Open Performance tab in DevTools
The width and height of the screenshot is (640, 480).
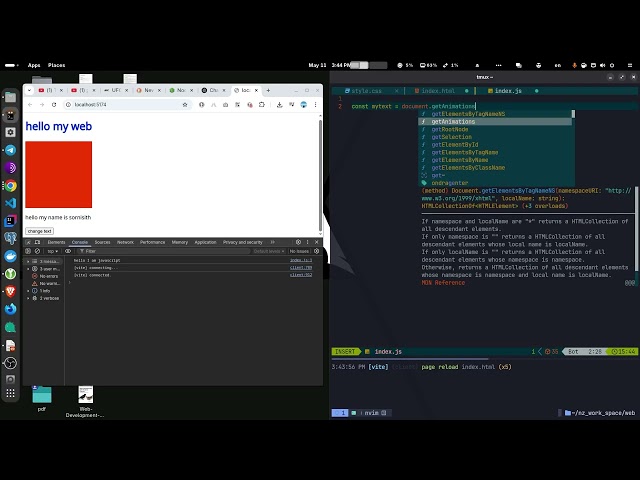pos(153,242)
